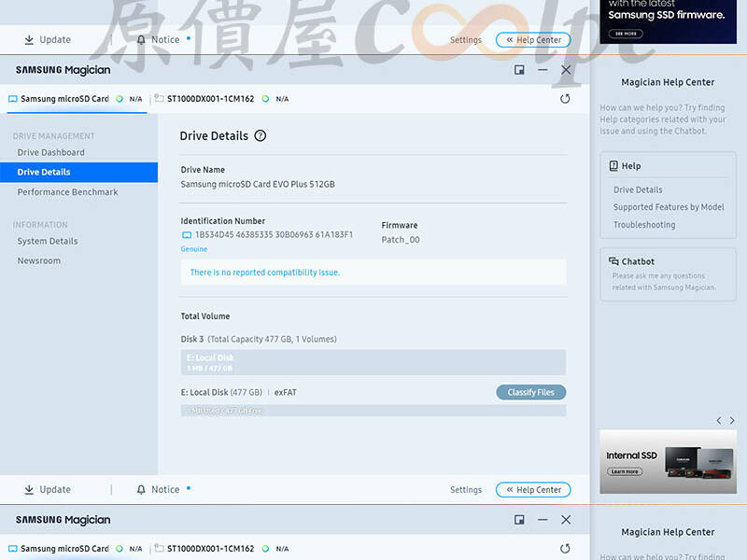Click the Internal SSD banner image
This screenshot has height=560, width=747.
point(668,461)
